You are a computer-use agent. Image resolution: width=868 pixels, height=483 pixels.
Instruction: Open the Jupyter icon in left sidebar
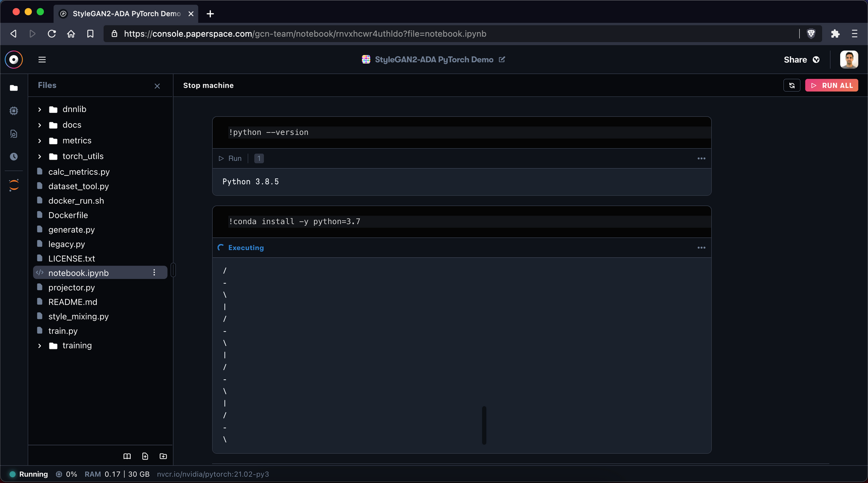(x=14, y=185)
